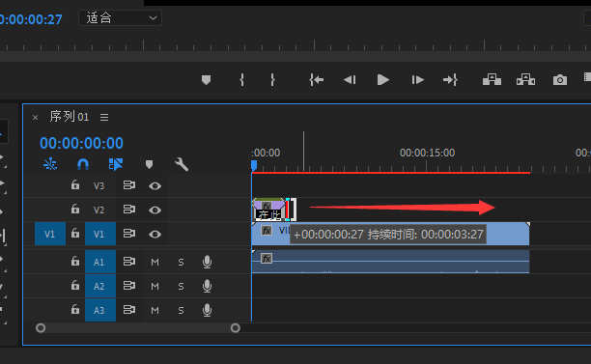This screenshot has height=364, width=591.
Task: Click the Play button in program monitor
Action: pyautogui.click(x=382, y=80)
